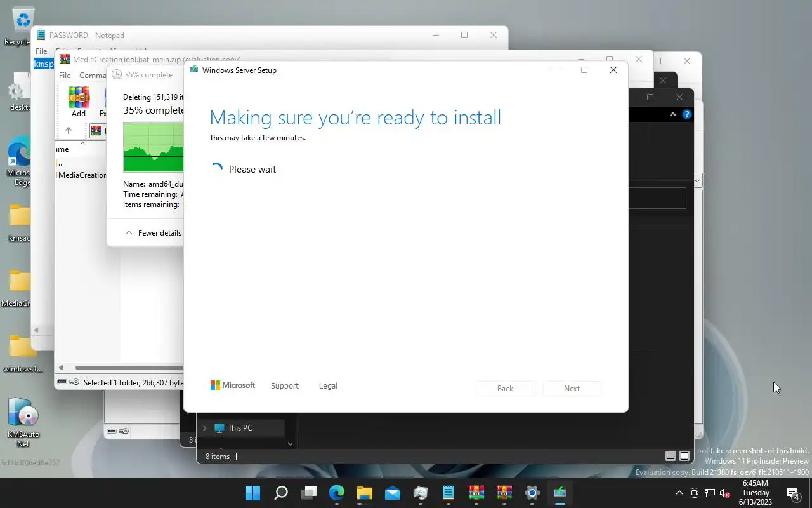Select the windows1 folder on desktop

22,354
